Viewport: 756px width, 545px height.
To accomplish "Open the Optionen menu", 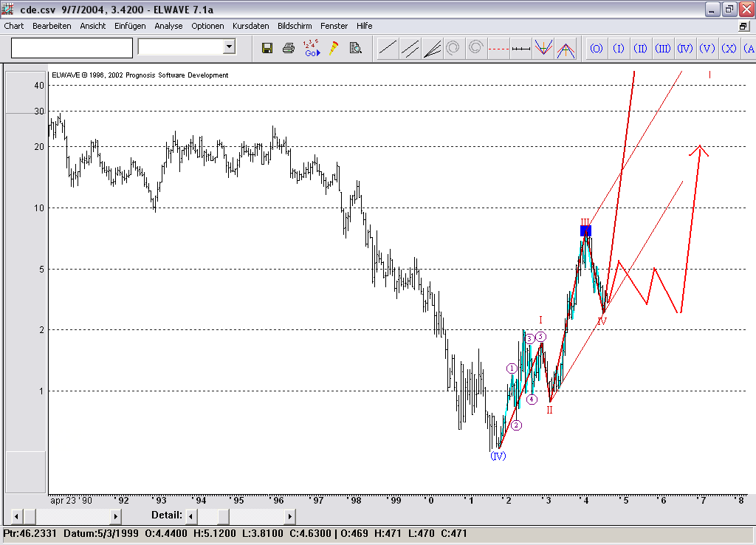I will click(207, 26).
